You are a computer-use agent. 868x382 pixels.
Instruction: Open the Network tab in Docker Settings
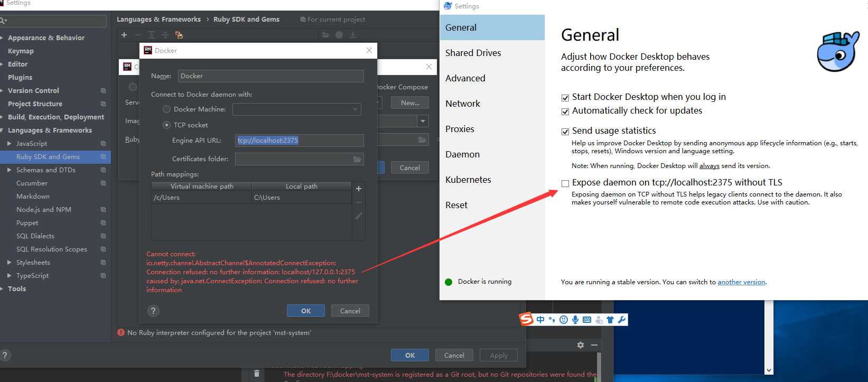pyautogui.click(x=492, y=104)
